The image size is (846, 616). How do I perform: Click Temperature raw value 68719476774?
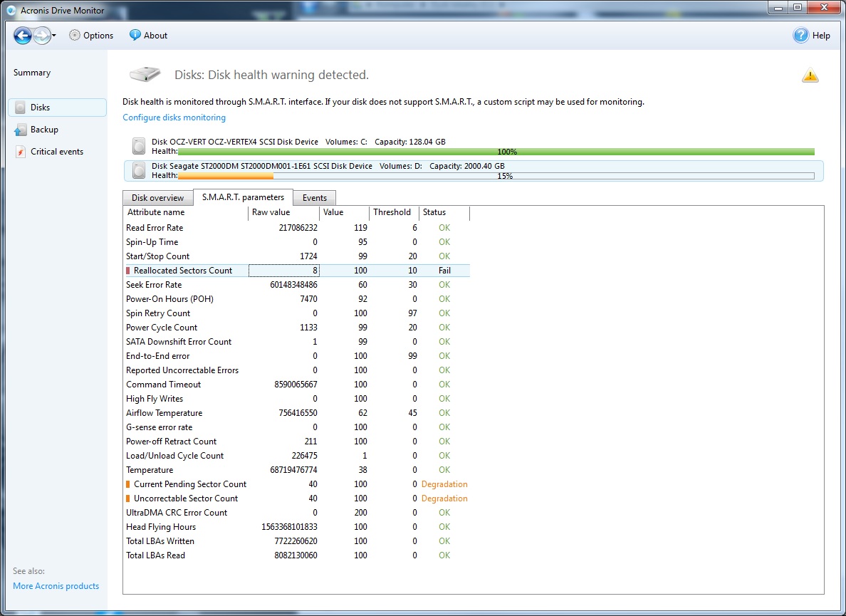coord(293,470)
